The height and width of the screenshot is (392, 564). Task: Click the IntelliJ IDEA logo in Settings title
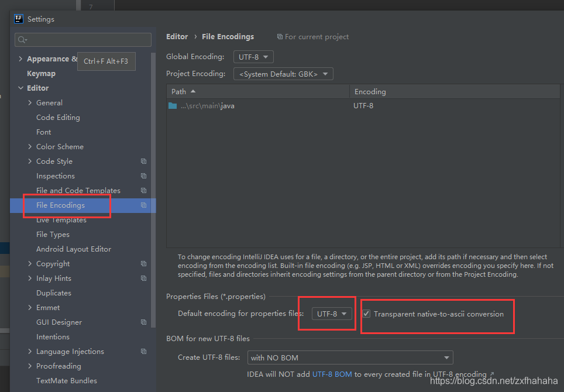point(19,19)
